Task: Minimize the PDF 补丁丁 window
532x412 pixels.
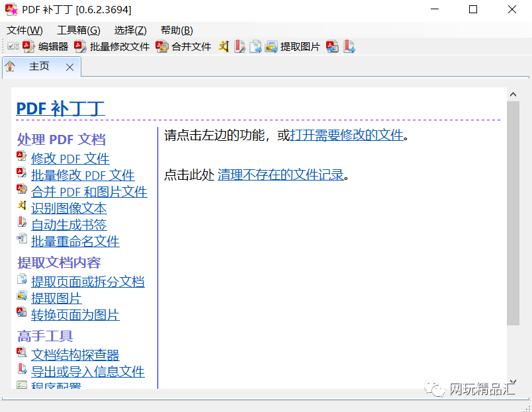Action: coord(435,9)
